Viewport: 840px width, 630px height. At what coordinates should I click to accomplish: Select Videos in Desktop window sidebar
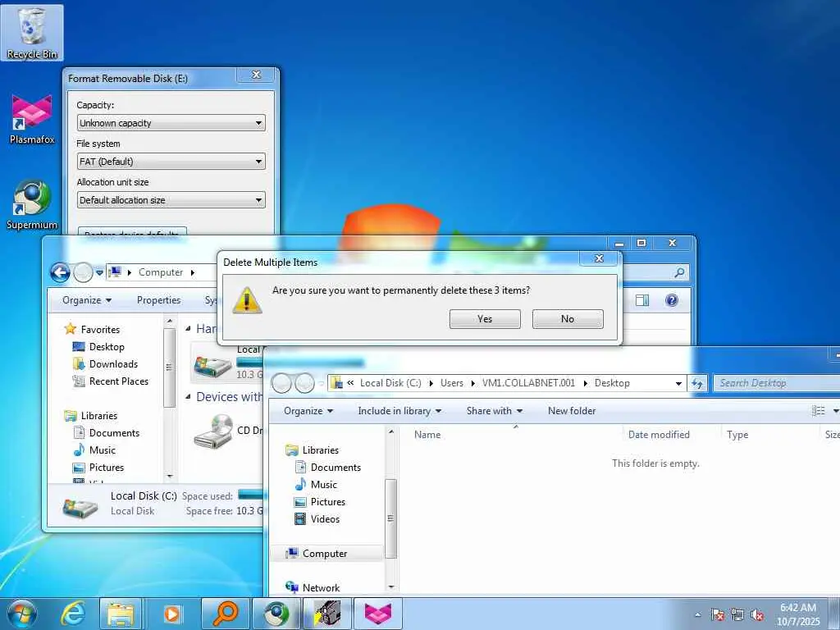[325, 518]
